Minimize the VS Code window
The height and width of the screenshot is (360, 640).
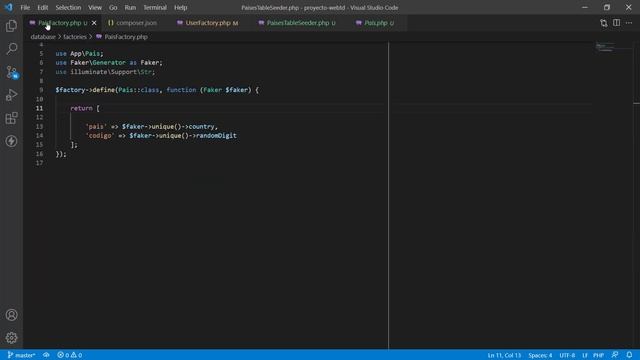pos(585,7)
